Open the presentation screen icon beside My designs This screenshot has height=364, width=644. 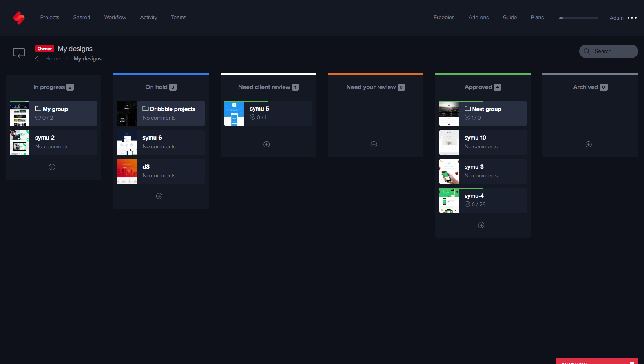19,53
